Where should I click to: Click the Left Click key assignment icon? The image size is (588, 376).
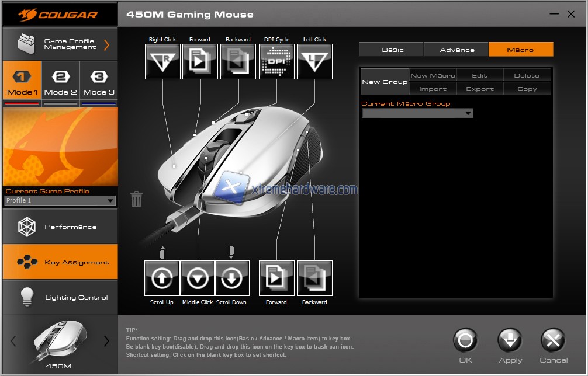coord(314,61)
